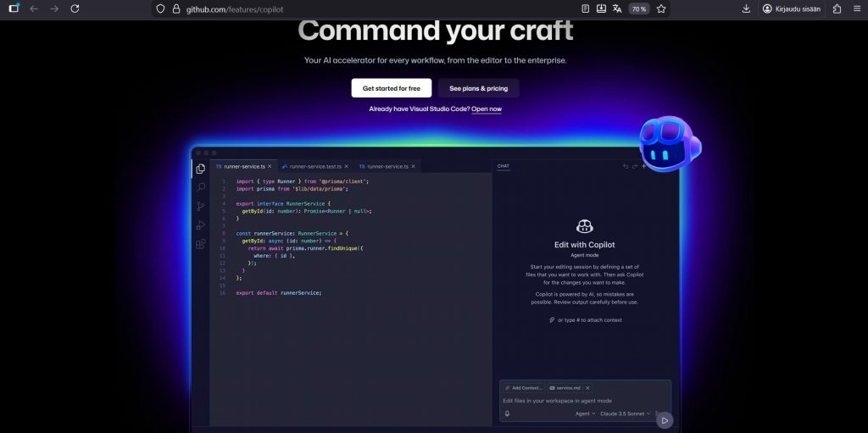Click the 'export default runnerService;' code line
The image size is (868, 433).
point(278,292)
